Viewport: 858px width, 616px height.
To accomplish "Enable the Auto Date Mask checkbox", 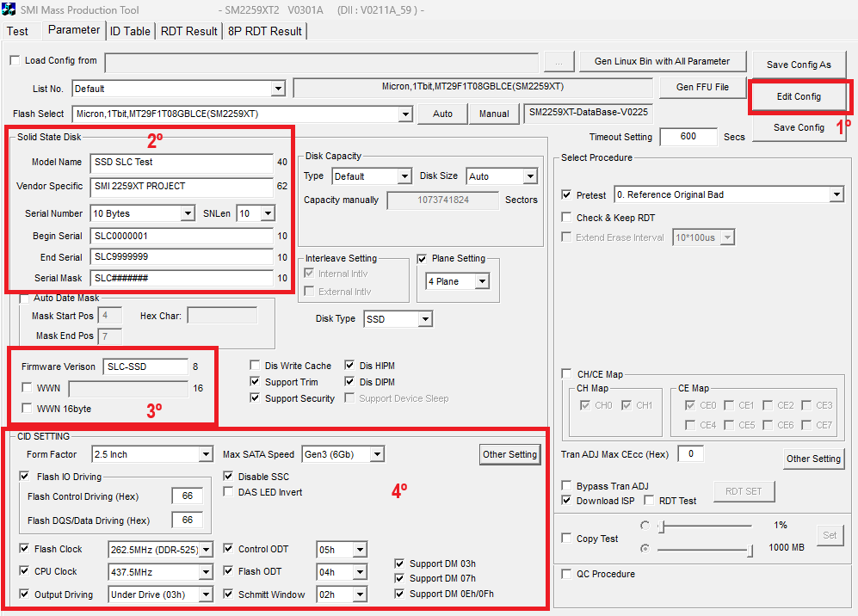I will [x=24, y=299].
